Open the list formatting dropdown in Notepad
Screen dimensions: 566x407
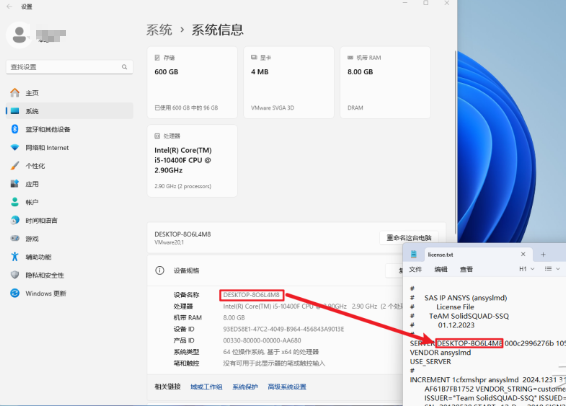552,269
